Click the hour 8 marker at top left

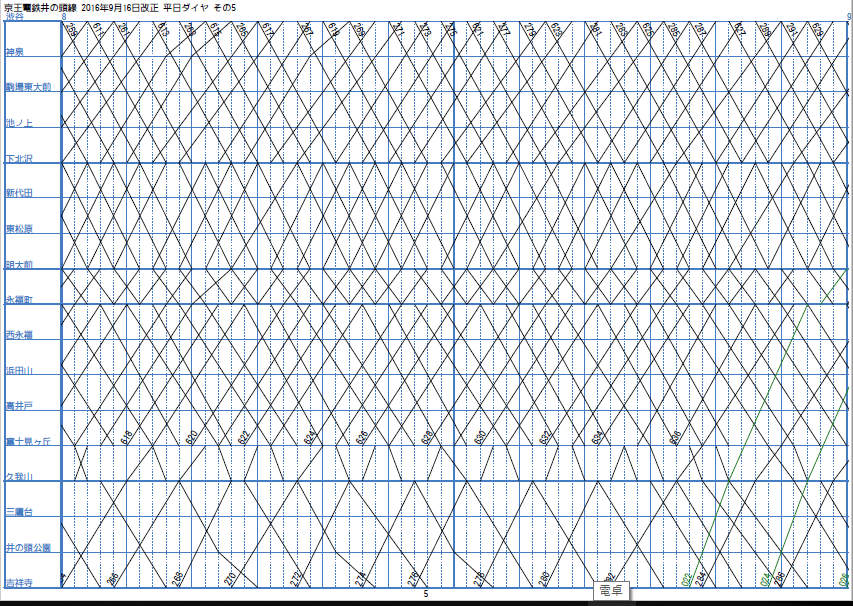pyautogui.click(x=65, y=17)
